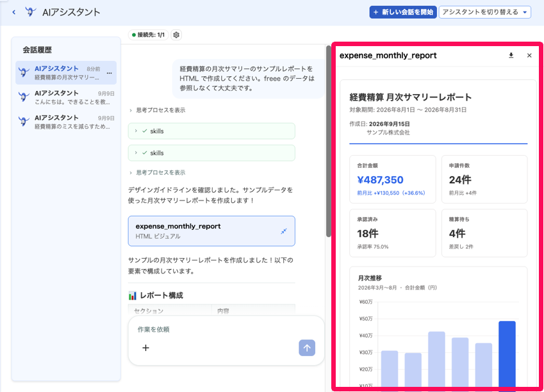Image resolution: width=544 pixels, height=392 pixels.
Task: Click the 会話履歴 sidebar heading
Action: pyautogui.click(x=37, y=50)
